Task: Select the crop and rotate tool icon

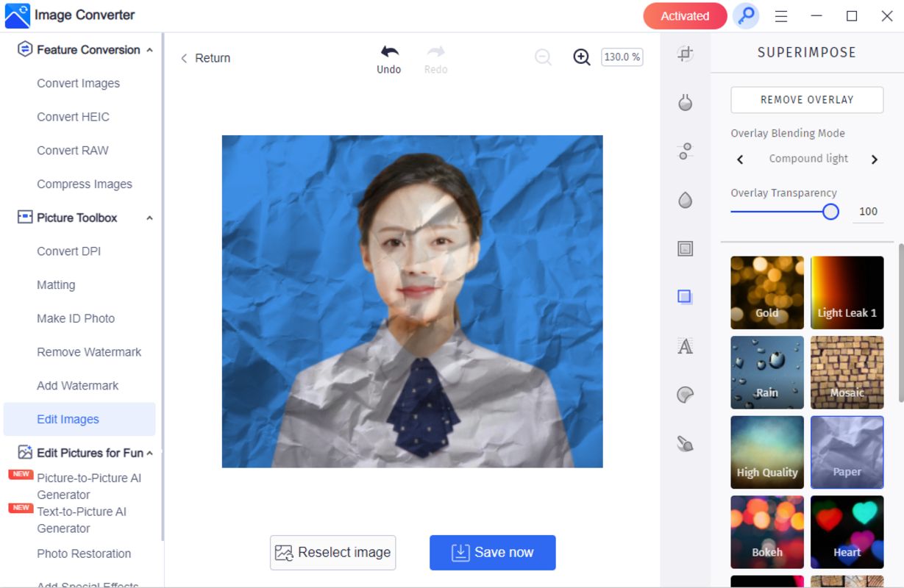Action: tap(686, 54)
